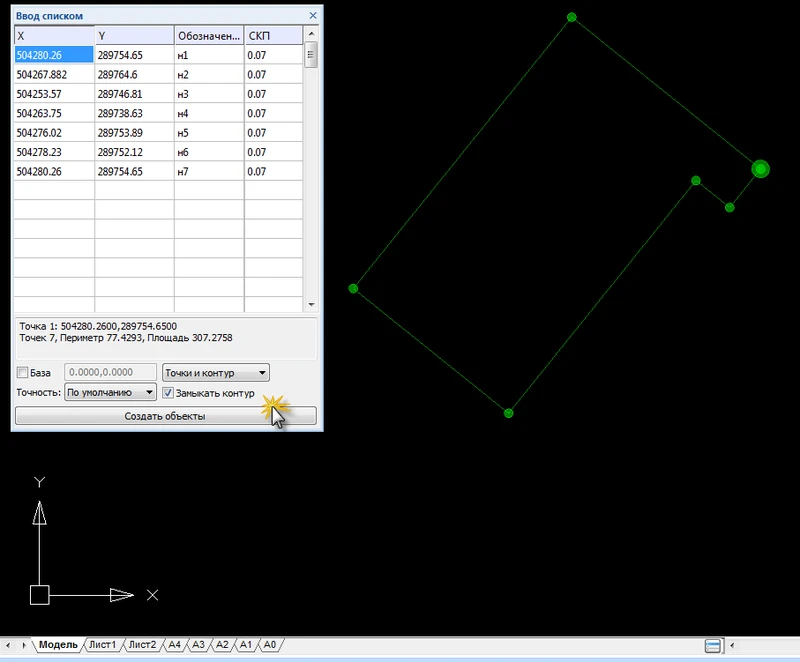Click the layout tabs scroll-right arrow
800x662 pixels.
click(x=25, y=645)
